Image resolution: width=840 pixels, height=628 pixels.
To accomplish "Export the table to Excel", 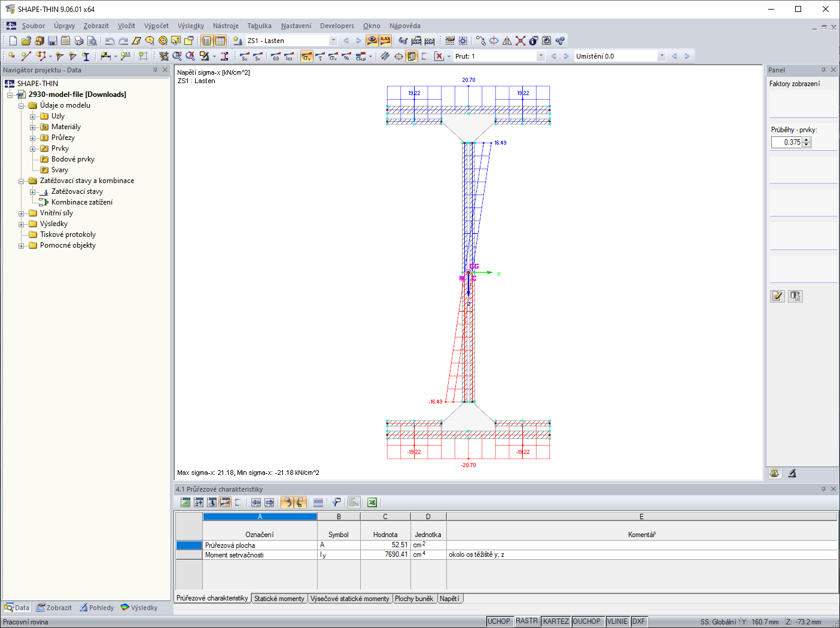I will click(x=372, y=502).
